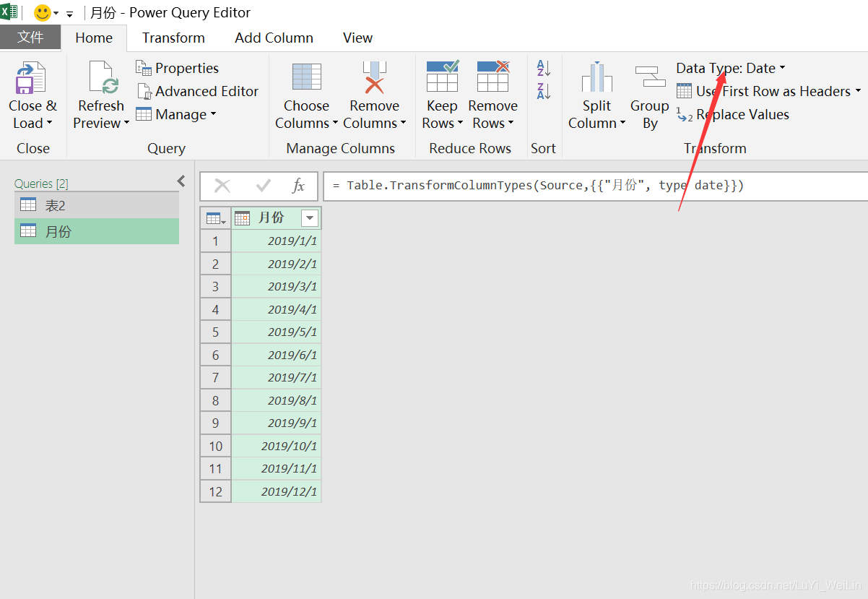Switch to the Transform tab
This screenshot has height=599, width=868.
173,38
